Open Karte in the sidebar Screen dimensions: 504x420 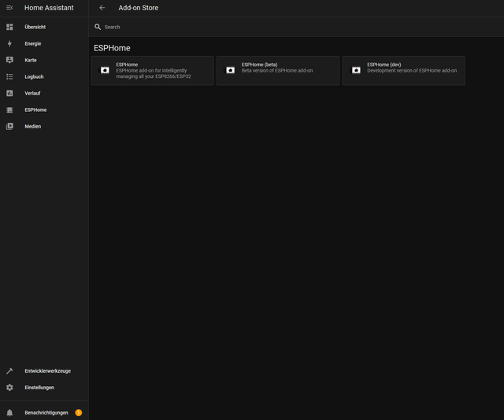44,60
